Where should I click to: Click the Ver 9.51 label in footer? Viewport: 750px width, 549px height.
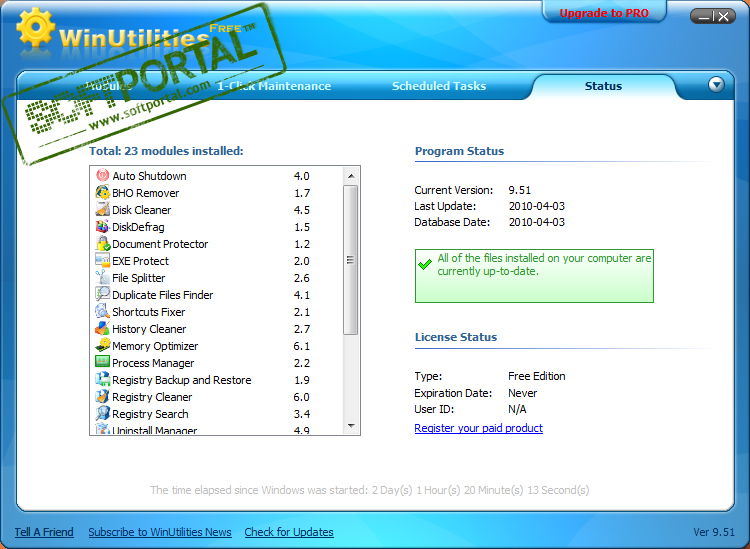pos(714,532)
